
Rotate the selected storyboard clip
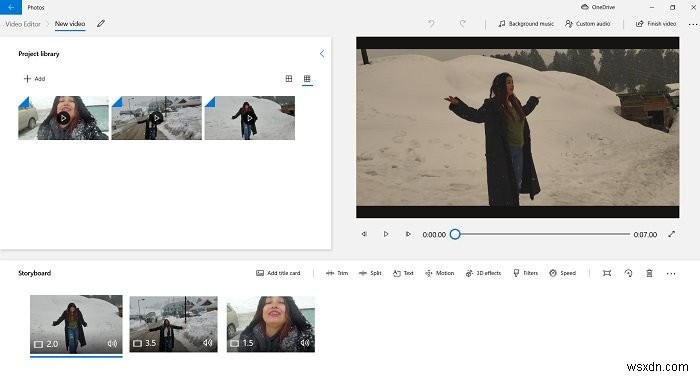point(628,273)
